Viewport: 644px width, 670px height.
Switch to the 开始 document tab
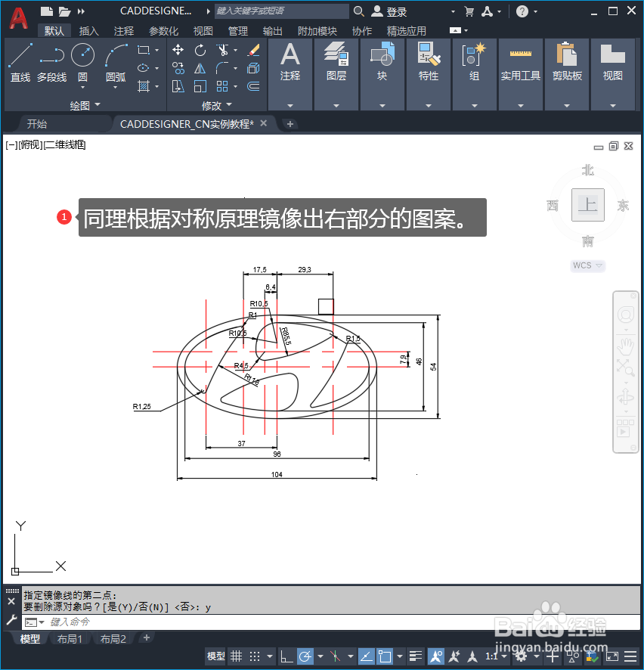coord(37,124)
